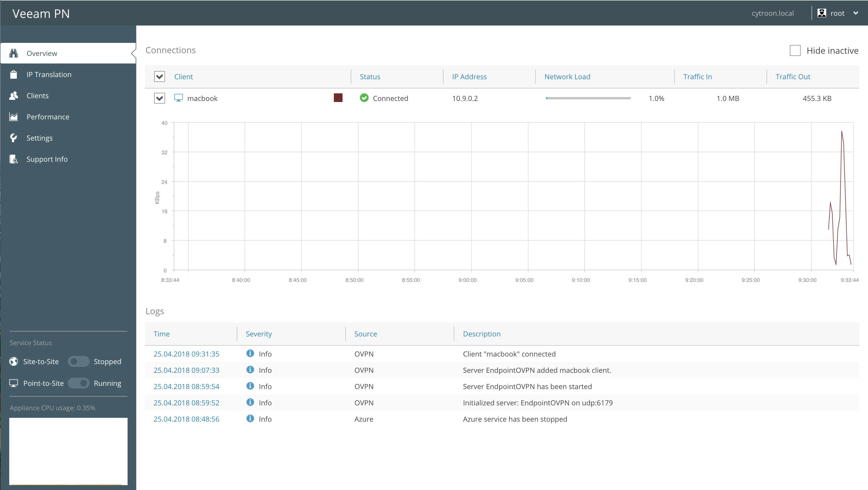Click the macbook dark red color swatch
Screen dimensions: 868x490
click(338, 98)
